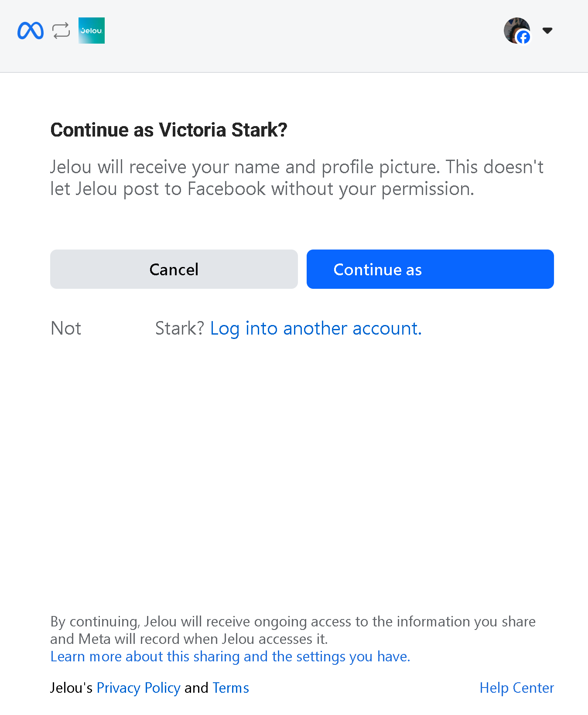Open the Help Center link
This screenshot has width=588, height=715.
click(x=517, y=688)
